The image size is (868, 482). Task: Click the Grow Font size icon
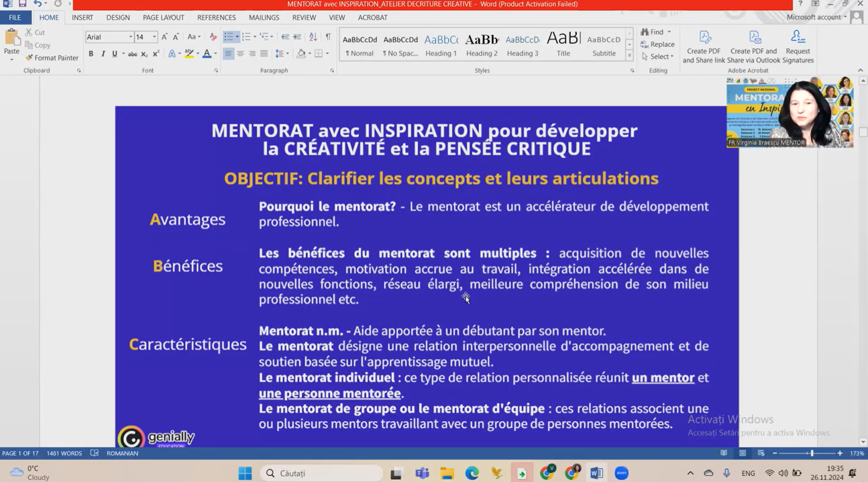(165, 37)
